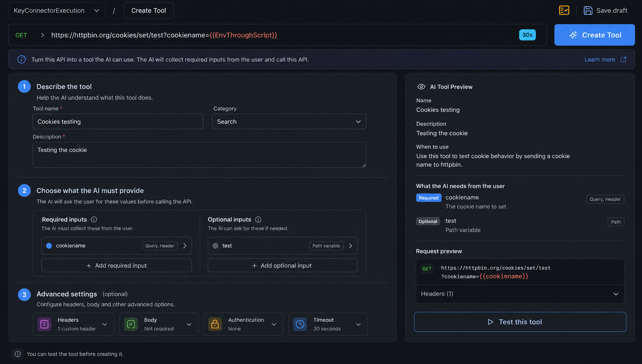Click the blue dot beside cookiename input
The width and height of the screenshot is (642, 364).
tap(49, 246)
